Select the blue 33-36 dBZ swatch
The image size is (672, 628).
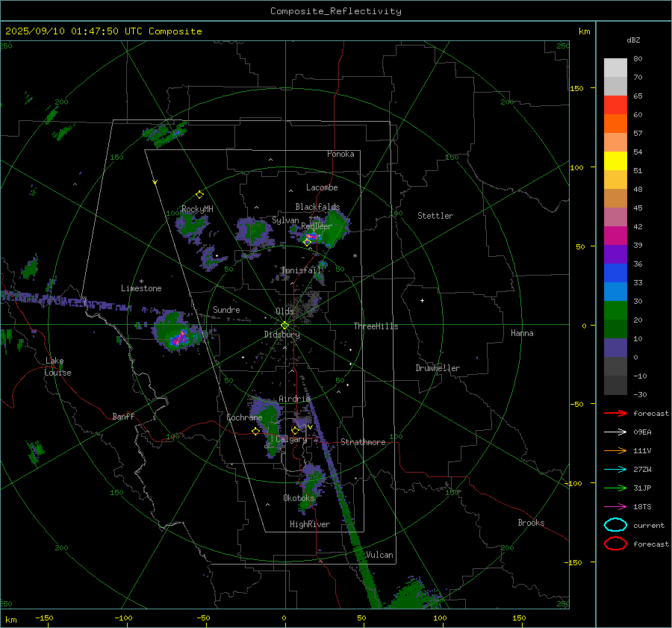[615, 273]
